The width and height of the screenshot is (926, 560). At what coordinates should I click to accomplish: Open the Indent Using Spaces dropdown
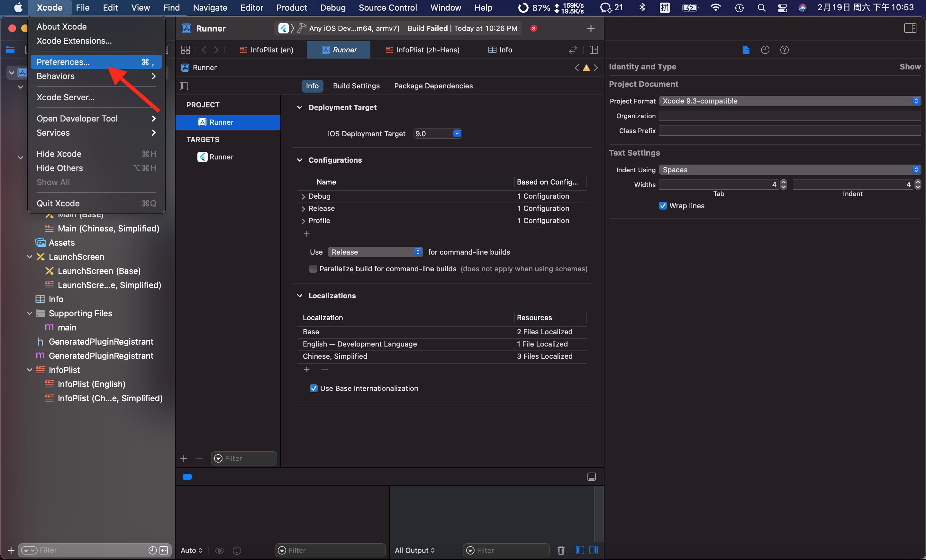click(790, 170)
